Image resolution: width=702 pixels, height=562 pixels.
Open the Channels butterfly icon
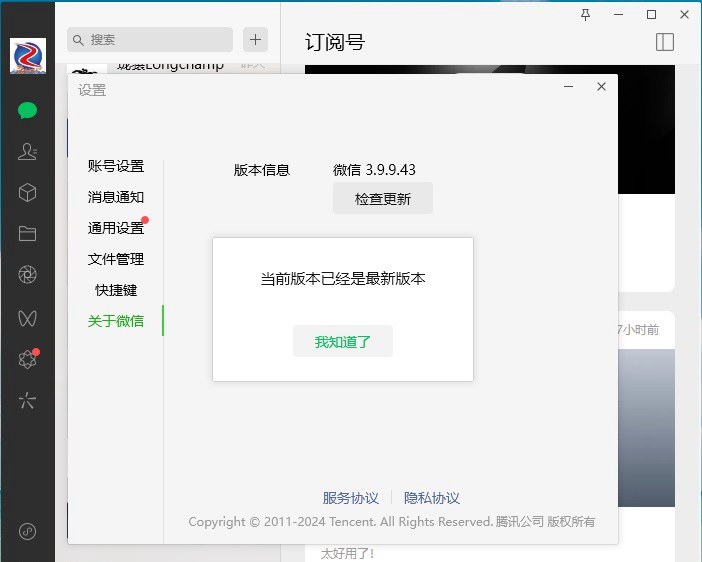[x=27, y=318]
